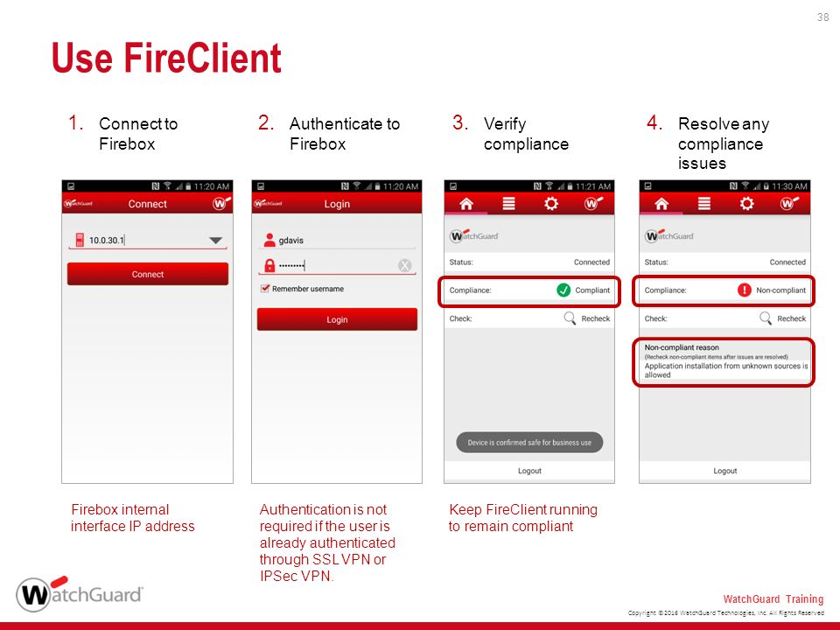Click Connected status value on Non-compliant screen
This screenshot has height=630, width=840.
[x=787, y=262]
